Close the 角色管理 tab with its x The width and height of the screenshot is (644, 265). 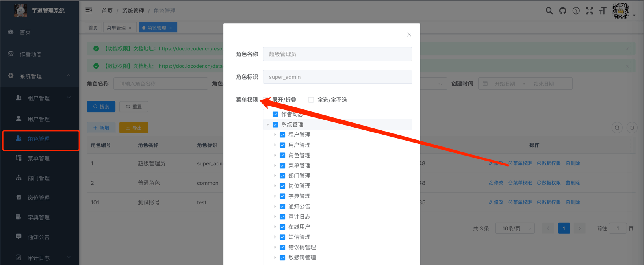(x=171, y=28)
